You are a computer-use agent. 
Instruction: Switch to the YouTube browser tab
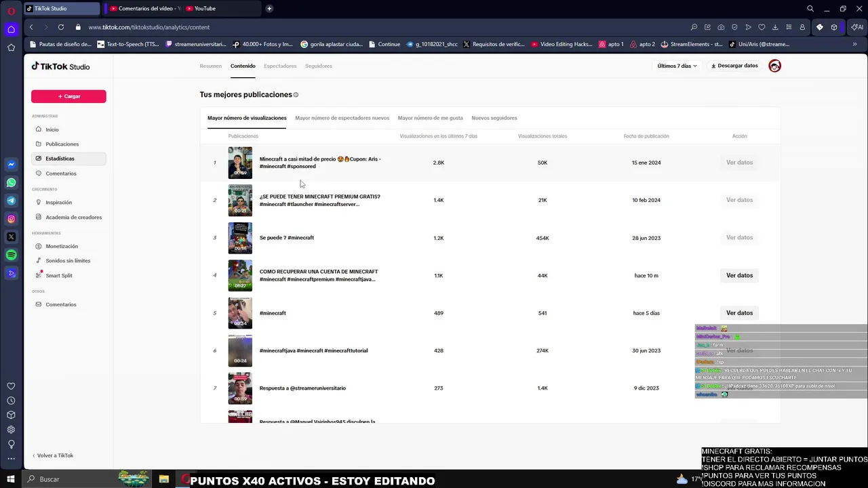[222, 8]
